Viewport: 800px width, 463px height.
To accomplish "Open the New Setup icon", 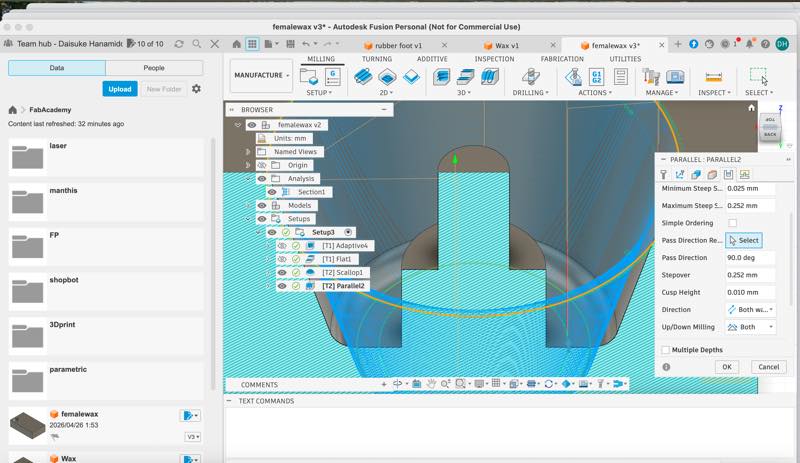I will pos(309,77).
